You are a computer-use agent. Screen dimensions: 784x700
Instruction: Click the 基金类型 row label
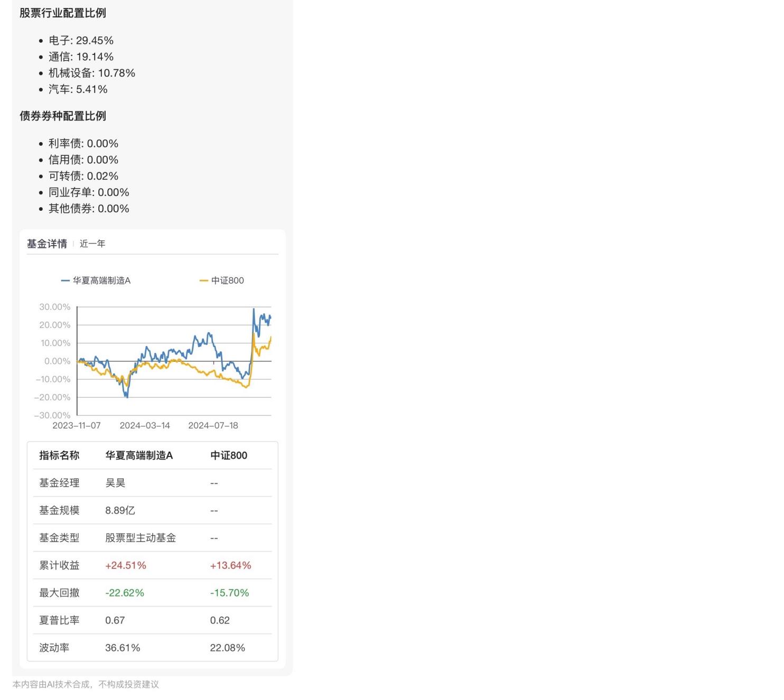(x=59, y=538)
